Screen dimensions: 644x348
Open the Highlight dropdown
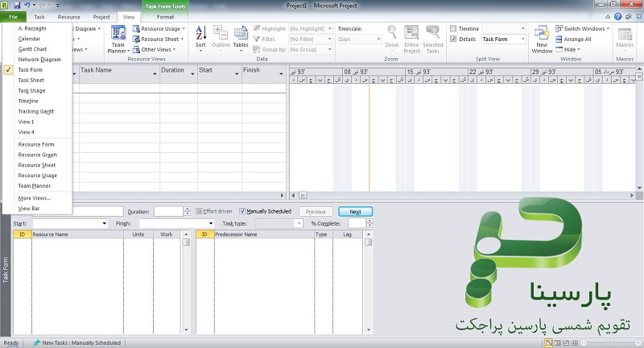point(329,28)
